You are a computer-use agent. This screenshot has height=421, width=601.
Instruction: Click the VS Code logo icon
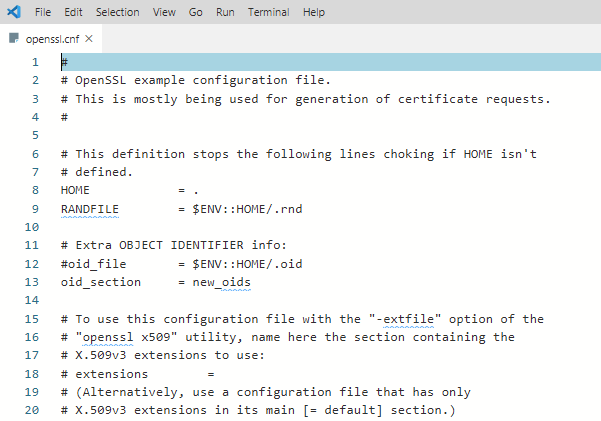14,12
